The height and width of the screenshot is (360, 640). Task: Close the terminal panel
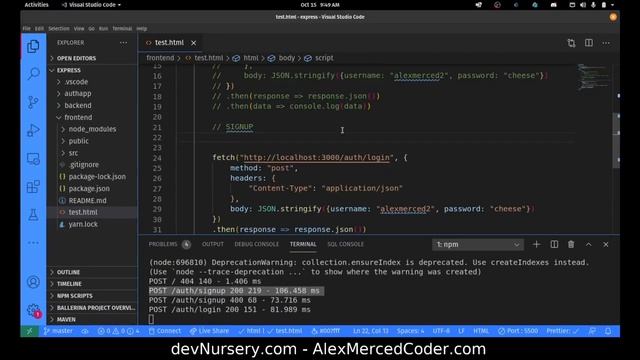(x=606, y=244)
